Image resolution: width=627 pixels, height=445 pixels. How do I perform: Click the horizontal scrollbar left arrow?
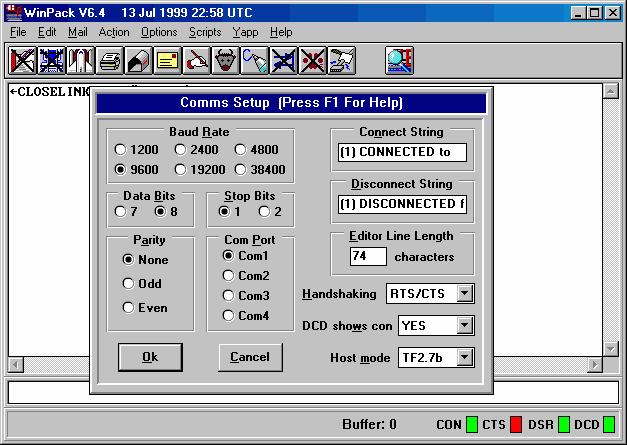pyautogui.click(x=16, y=365)
